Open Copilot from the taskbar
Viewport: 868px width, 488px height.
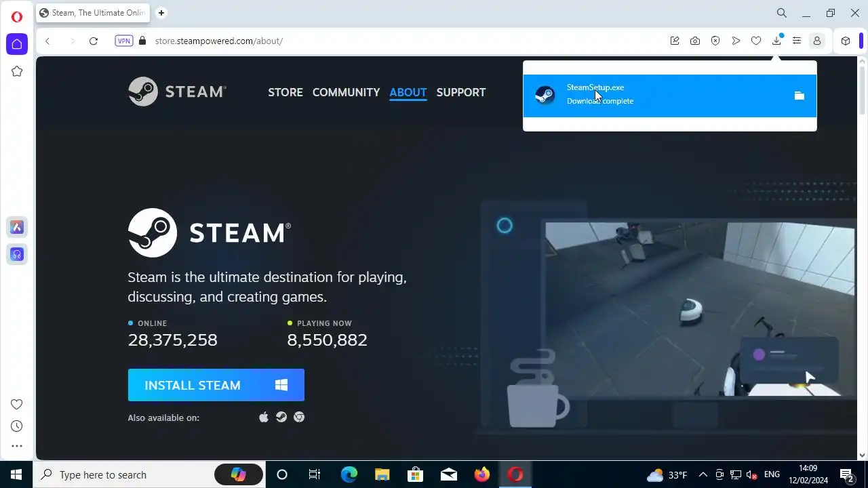click(x=239, y=474)
